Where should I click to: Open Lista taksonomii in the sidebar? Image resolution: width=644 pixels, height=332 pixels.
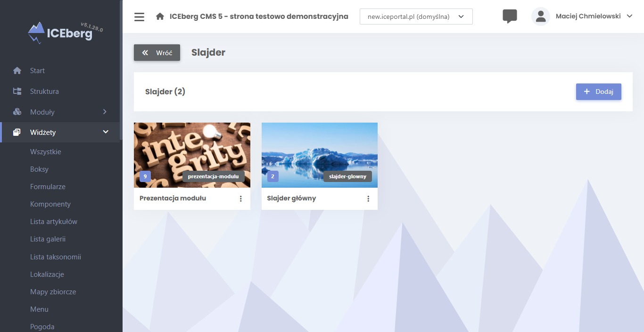coord(56,257)
